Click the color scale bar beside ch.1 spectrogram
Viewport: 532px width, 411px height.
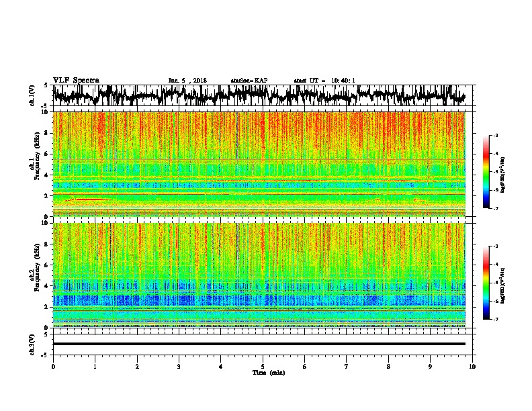(486, 172)
